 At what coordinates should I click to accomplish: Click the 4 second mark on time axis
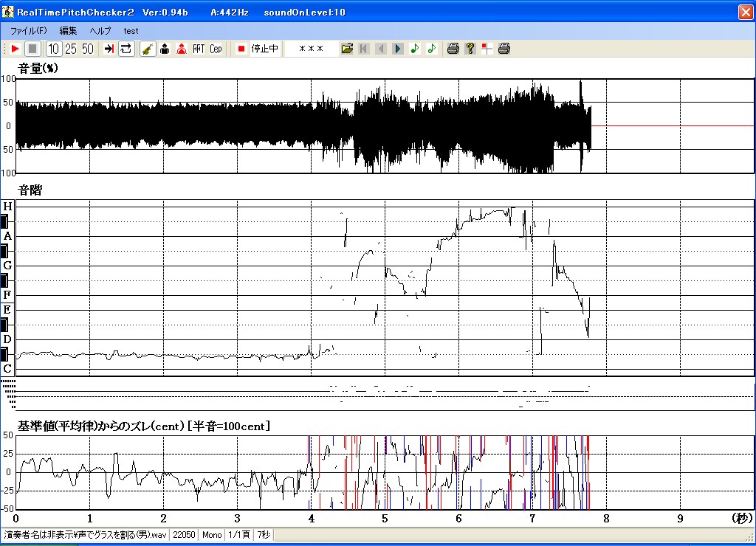311,519
